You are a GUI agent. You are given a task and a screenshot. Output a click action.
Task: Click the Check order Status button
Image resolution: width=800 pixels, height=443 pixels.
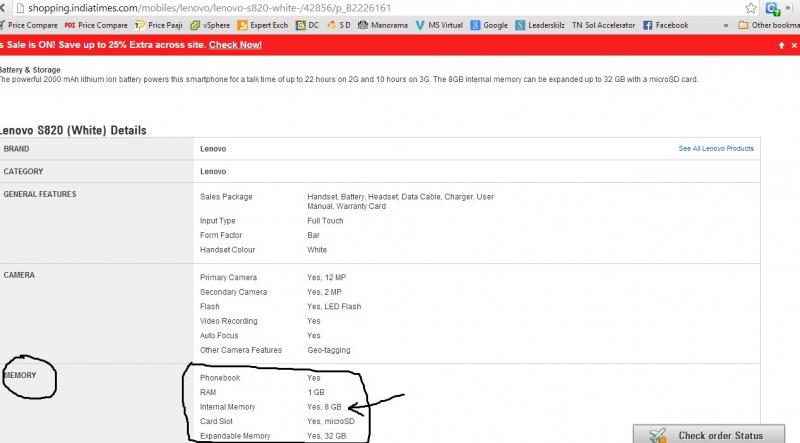pyautogui.click(x=709, y=434)
